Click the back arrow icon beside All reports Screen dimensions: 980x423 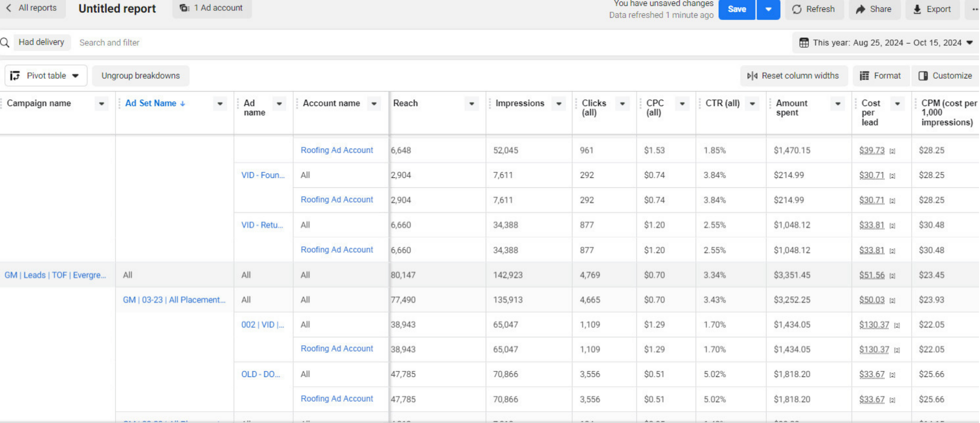[9, 8]
